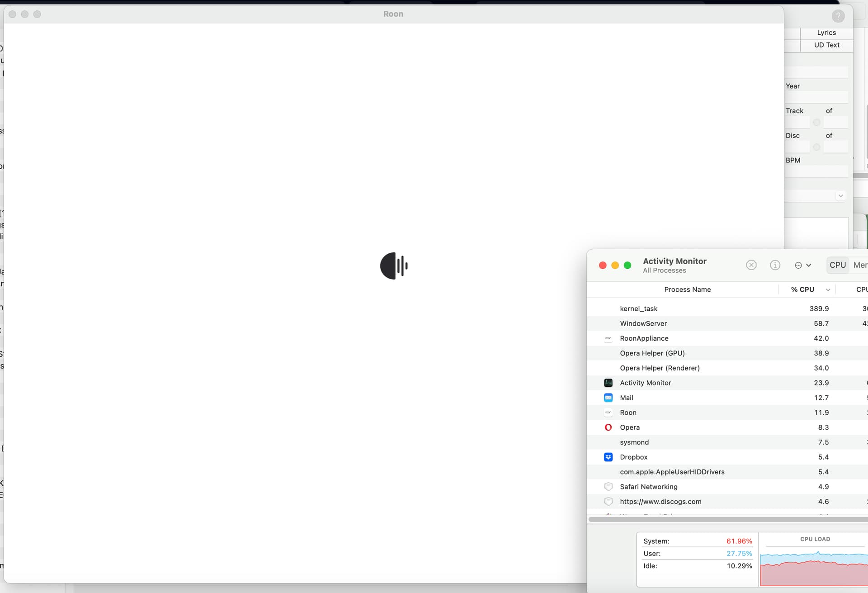Screen dimensions: 868x593
Task: Switch to the CPU tab
Action: click(x=837, y=265)
